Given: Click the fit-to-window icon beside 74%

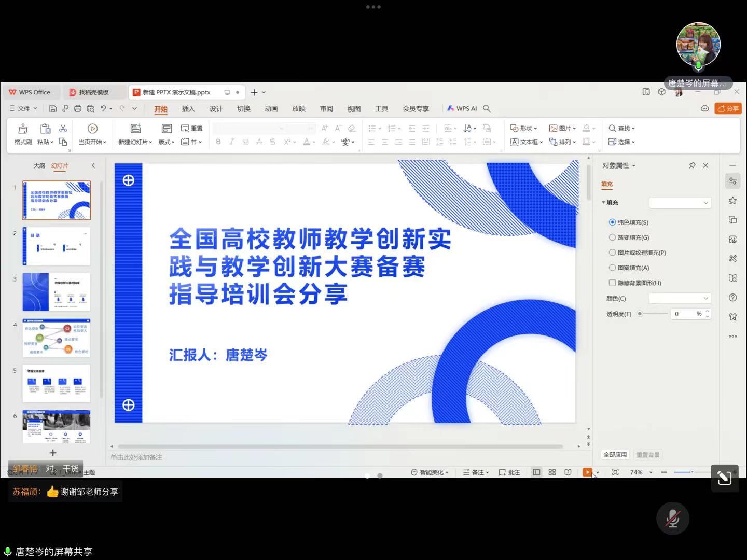Looking at the screenshot, I should click(x=615, y=472).
